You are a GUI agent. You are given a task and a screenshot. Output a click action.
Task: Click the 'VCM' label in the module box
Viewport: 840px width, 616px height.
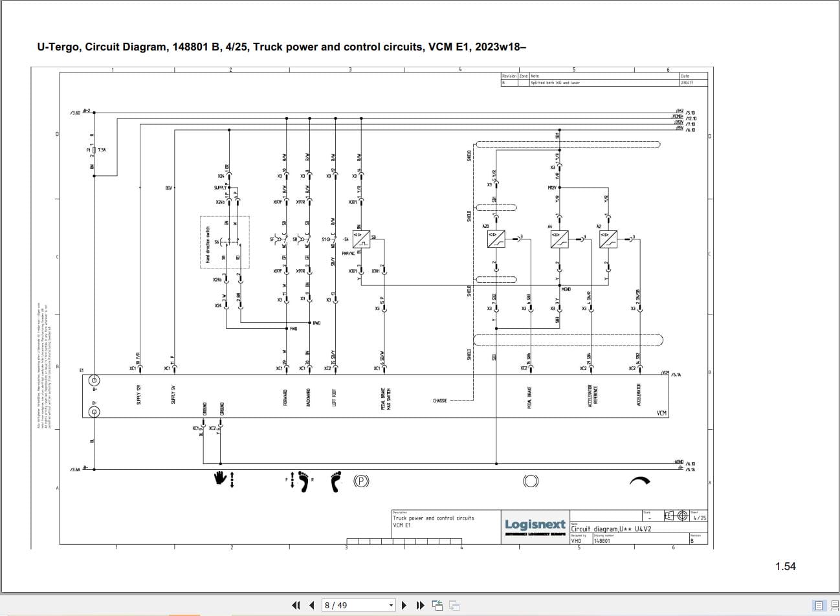pos(661,413)
